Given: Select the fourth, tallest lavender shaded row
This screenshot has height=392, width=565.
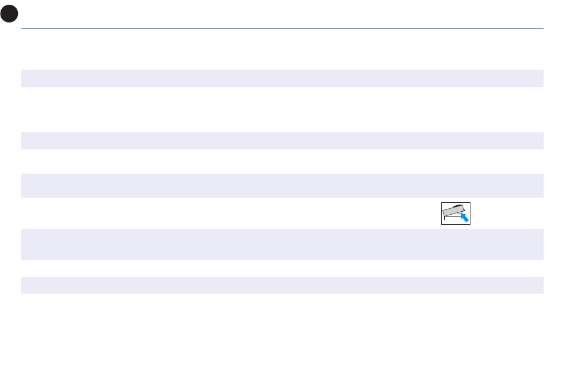Looking at the screenshot, I should (x=282, y=244).
